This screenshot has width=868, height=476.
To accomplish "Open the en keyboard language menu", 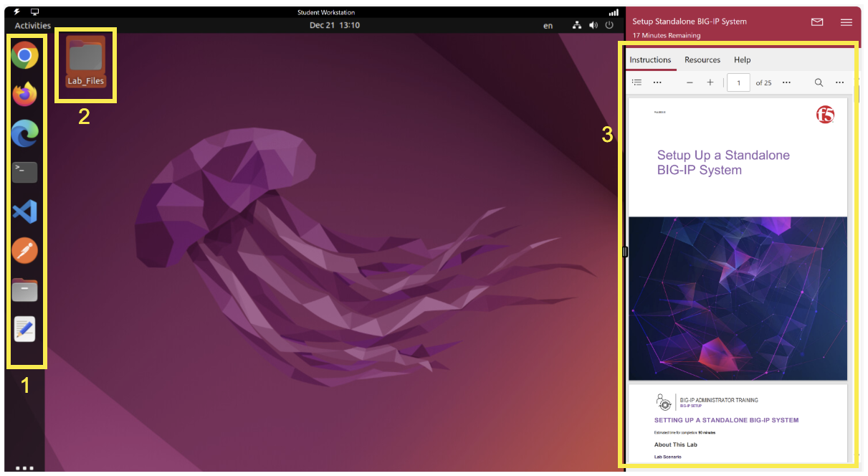I will 548,26.
